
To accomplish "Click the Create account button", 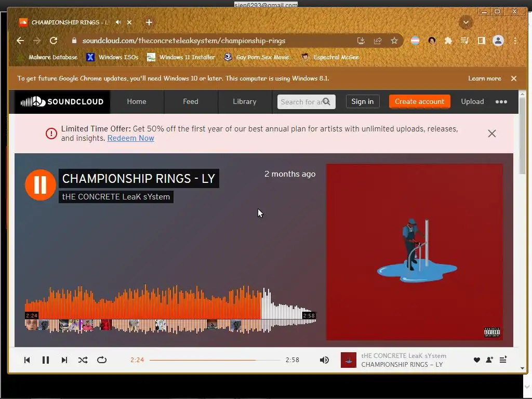I will [419, 101].
